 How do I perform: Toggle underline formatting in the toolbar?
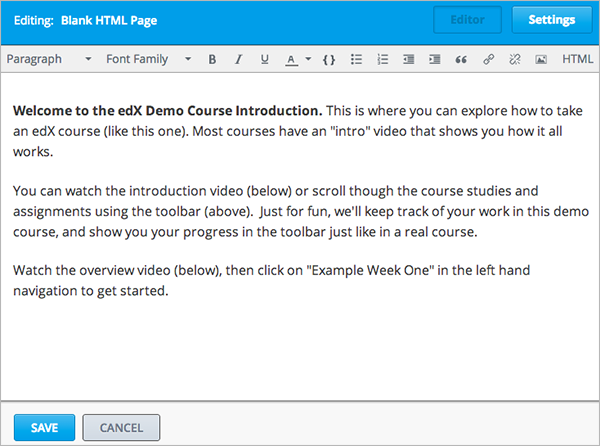click(x=264, y=59)
